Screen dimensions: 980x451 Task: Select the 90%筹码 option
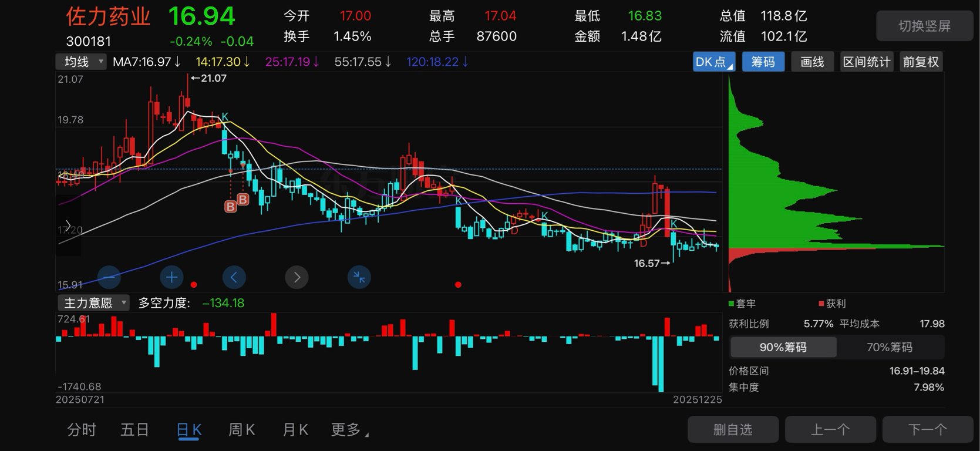point(783,347)
